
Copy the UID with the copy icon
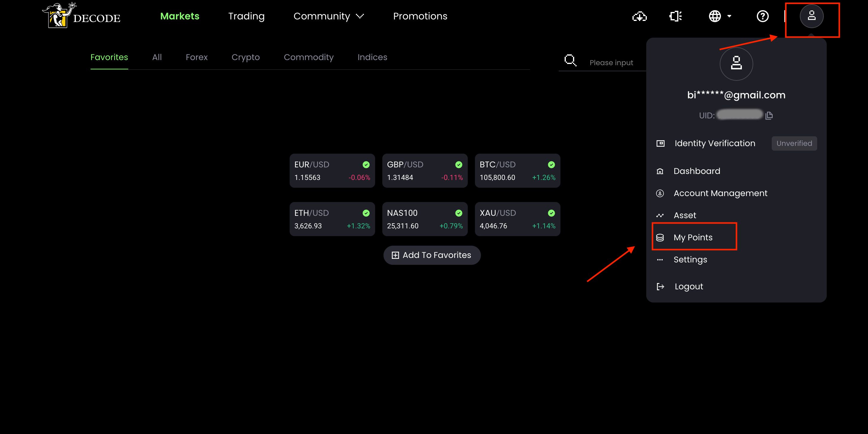pos(769,116)
